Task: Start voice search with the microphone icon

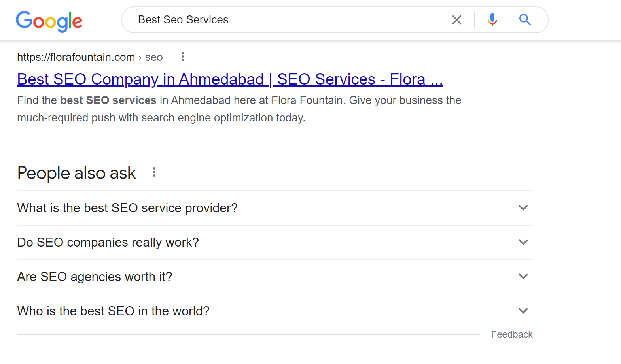Action: [492, 20]
